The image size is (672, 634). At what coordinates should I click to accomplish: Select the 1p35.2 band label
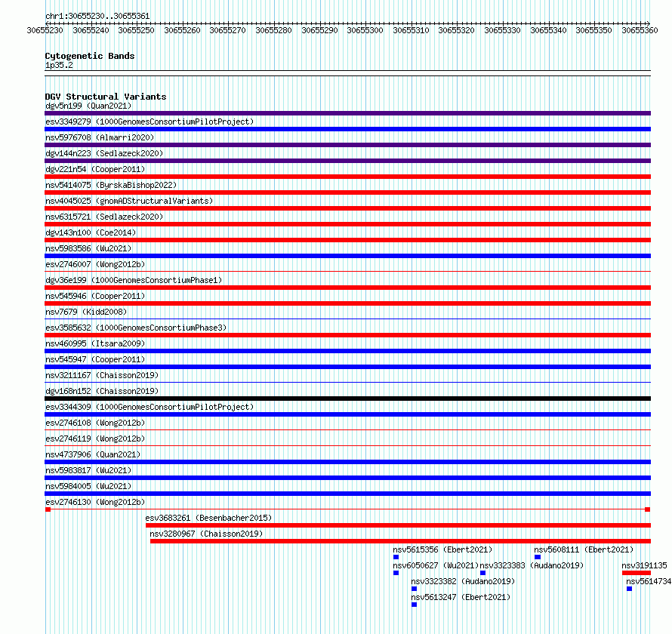click(x=59, y=65)
